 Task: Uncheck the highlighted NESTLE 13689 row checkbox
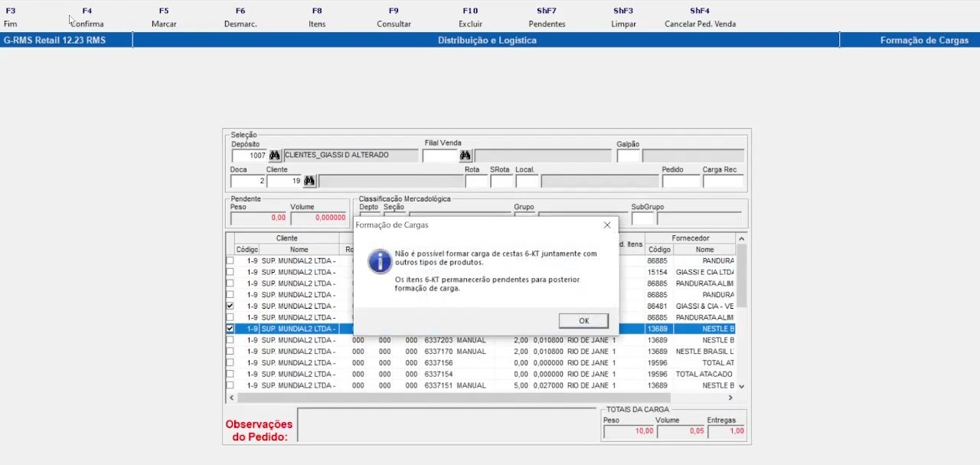pyautogui.click(x=230, y=329)
